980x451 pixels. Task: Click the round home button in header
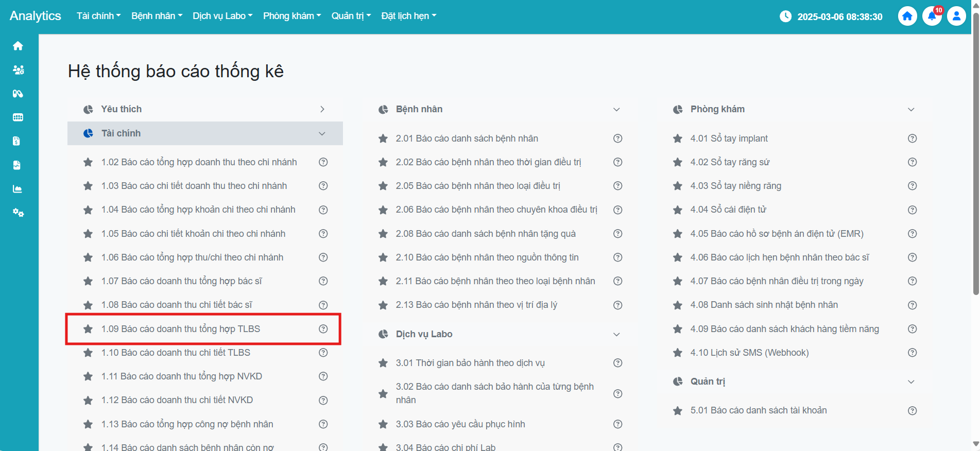pyautogui.click(x=907, y=16)
